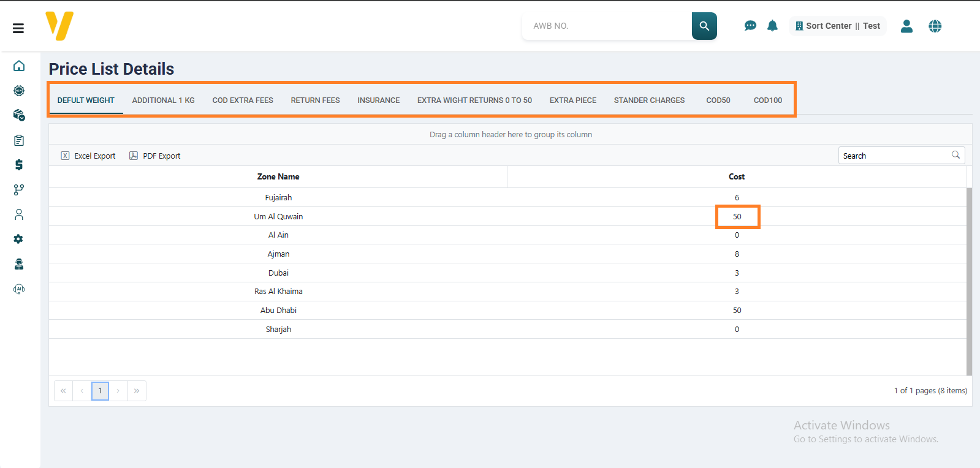
Task: Go to previous page button
Action: coord(82,391)
